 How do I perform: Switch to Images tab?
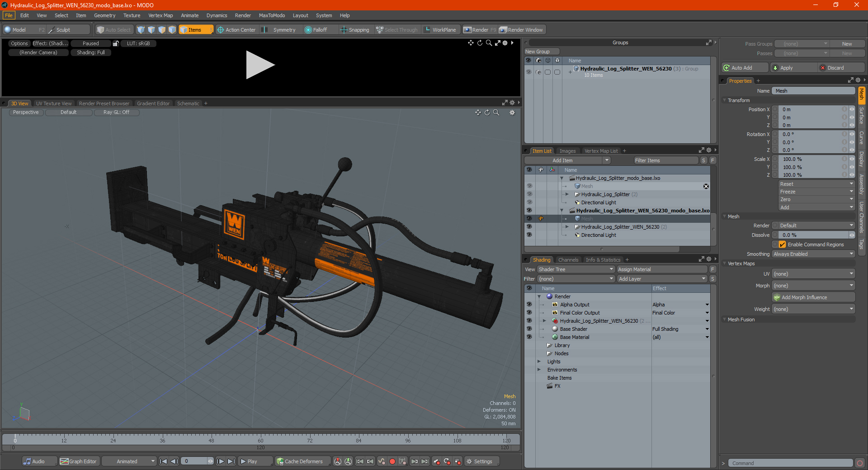(x=567, y=151)
